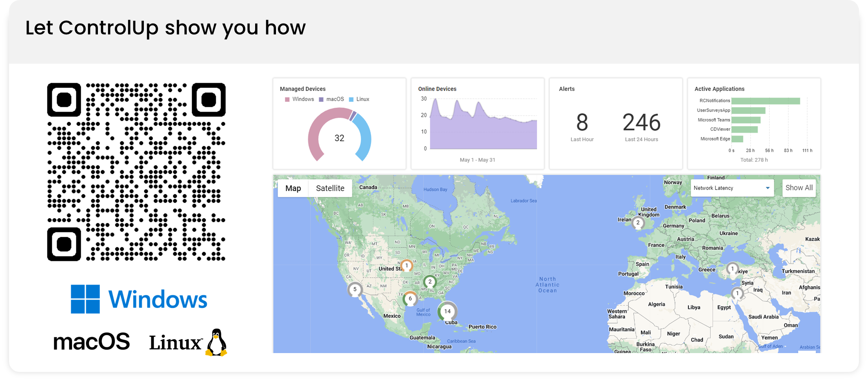Click the Show All button
The height and width of the screenshot is (381, 868).
coord(799,188)
